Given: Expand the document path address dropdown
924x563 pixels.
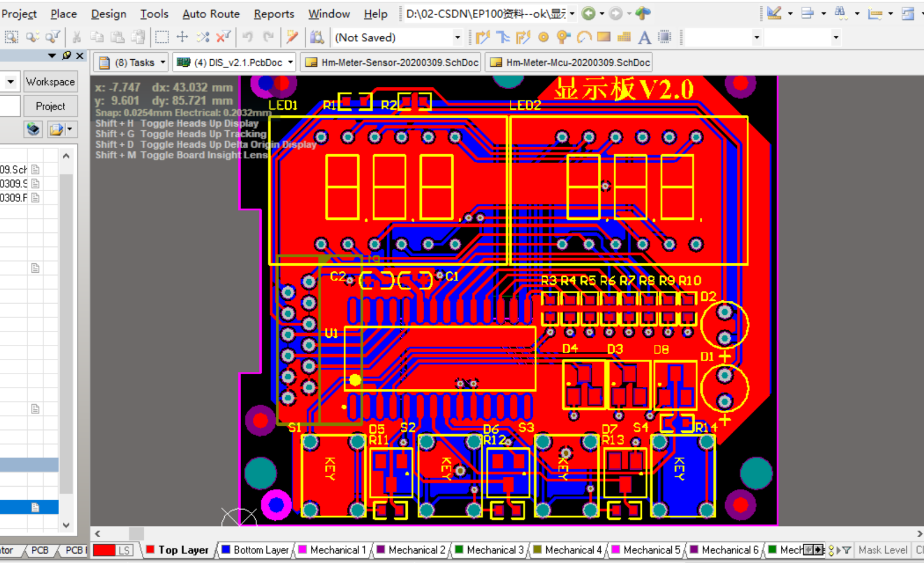Looking at the screenshot, I should coord(572,13).
